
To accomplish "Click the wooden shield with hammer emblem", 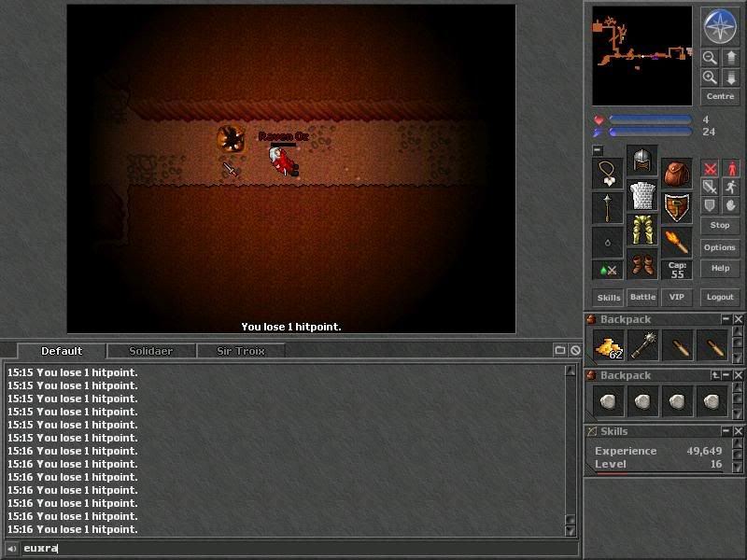I will (676, 208).
